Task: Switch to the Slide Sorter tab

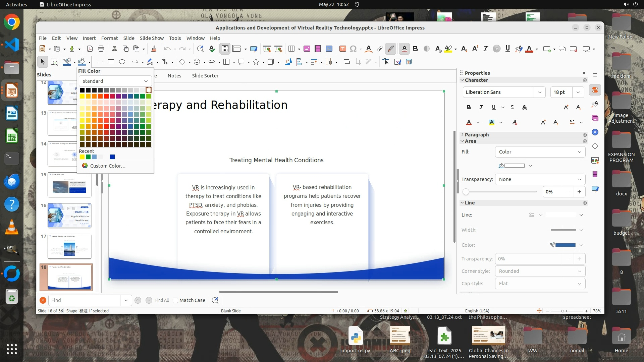Action: (x=205, y=76)
